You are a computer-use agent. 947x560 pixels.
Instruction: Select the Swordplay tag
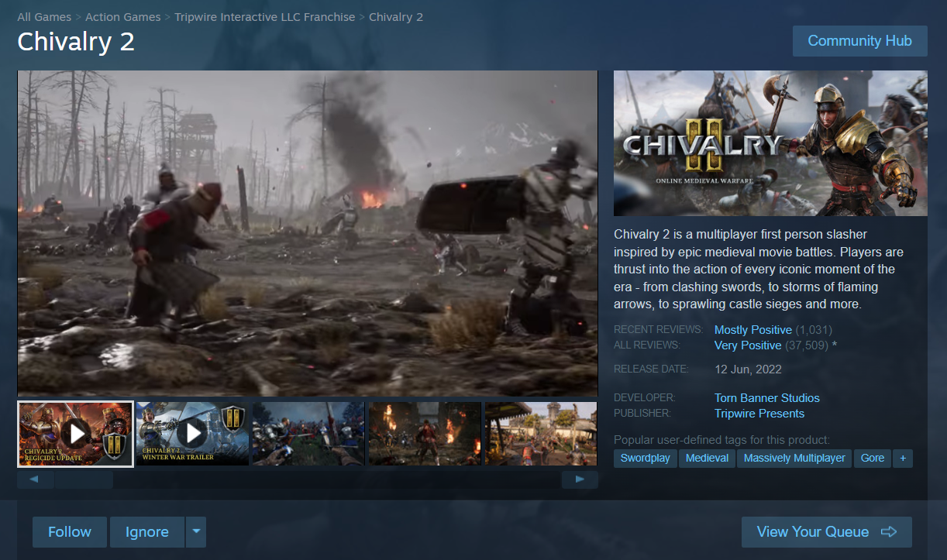coord(646,458)
